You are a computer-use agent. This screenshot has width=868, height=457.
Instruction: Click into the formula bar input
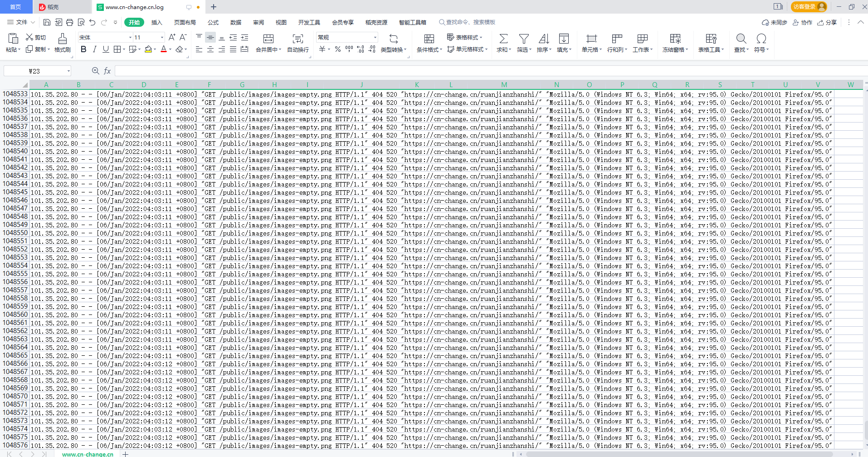(491, 71)
